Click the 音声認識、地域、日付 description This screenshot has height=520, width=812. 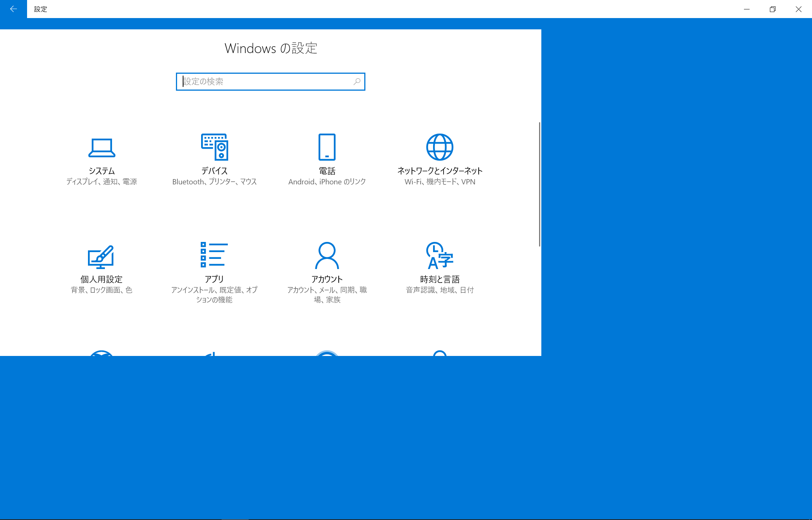[x=440, y=290]
